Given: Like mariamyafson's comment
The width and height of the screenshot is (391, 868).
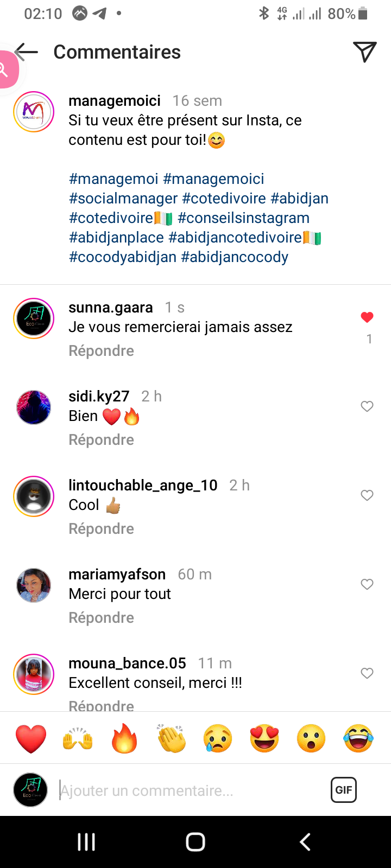Looking at the screenshot, I should [x=367, y=584].
